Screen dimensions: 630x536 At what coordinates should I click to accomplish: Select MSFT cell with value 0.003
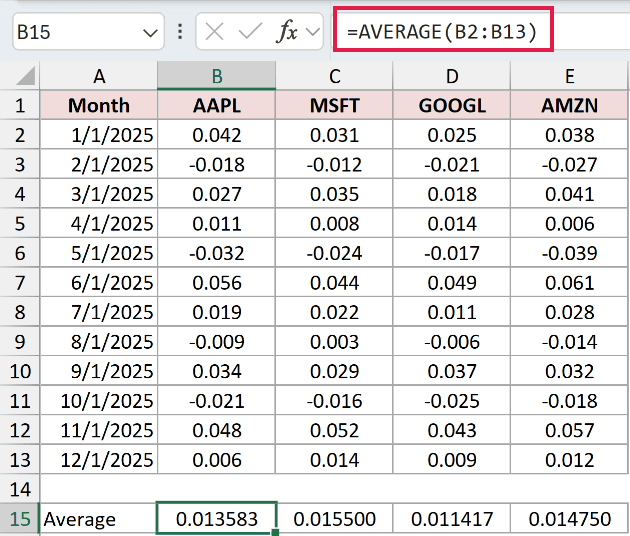pos(334,342)
